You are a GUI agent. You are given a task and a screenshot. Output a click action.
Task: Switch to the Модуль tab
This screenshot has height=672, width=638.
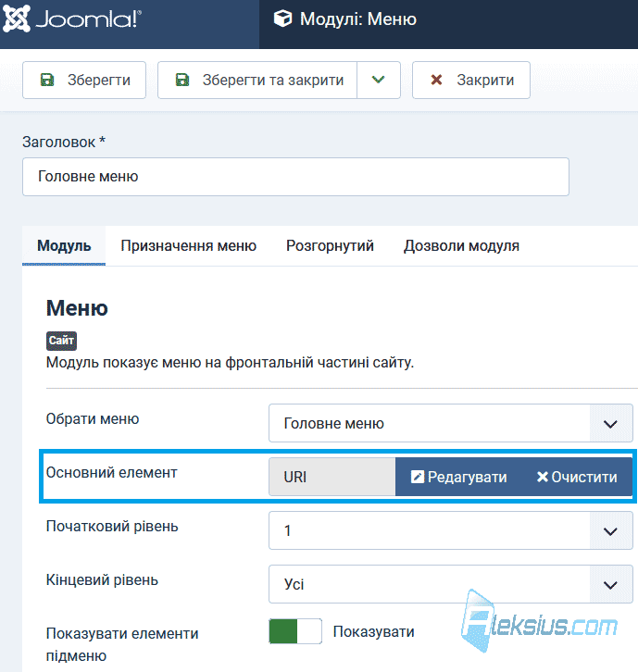64,245
